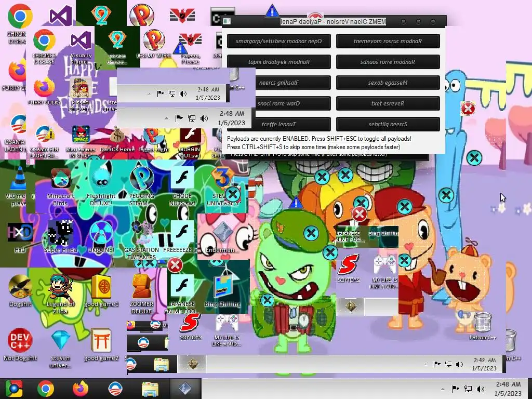Open the Visually Stupid Visual Studio icon
The height and width of the screenshot is (399, 532).
point(81,48)
